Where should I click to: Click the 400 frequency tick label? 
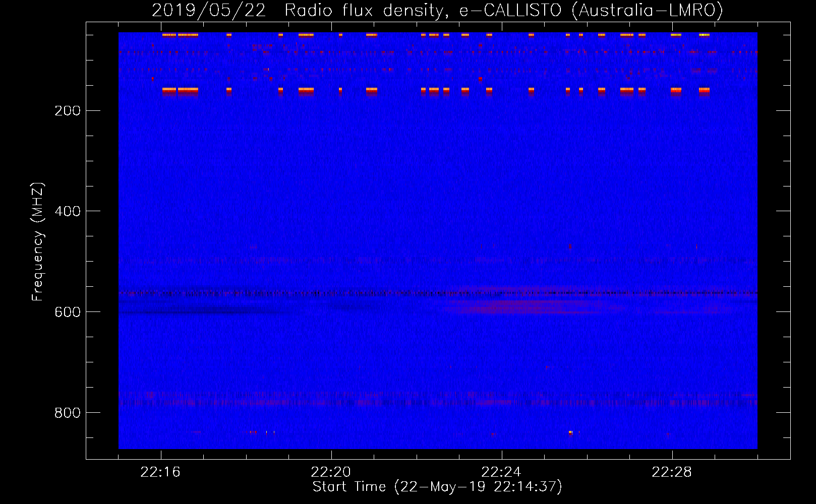click(x=68, y=211)
